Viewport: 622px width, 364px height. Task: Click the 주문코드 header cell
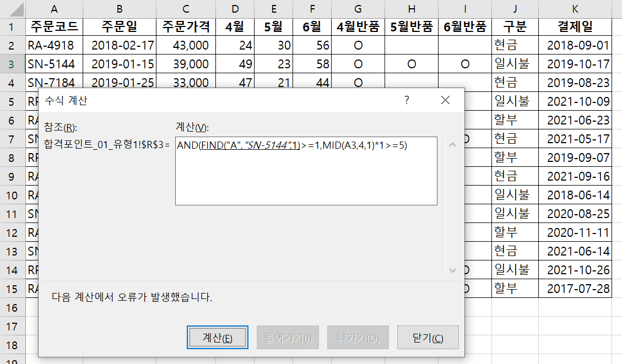point(54,26)
